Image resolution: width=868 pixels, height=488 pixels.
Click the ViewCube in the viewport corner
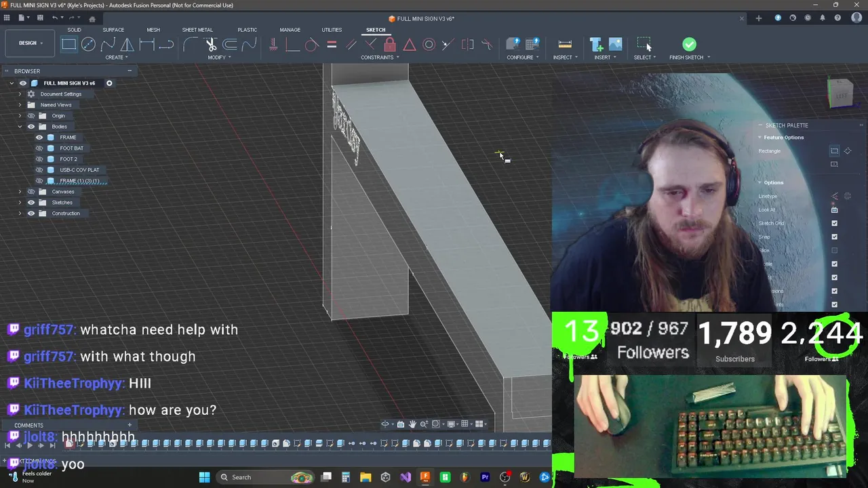click(x=840, y=94)
